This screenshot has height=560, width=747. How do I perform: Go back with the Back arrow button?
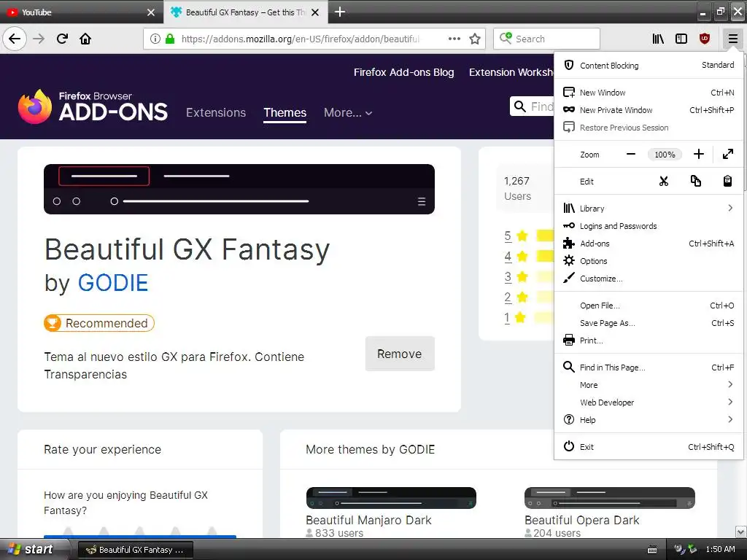point(15,39)
